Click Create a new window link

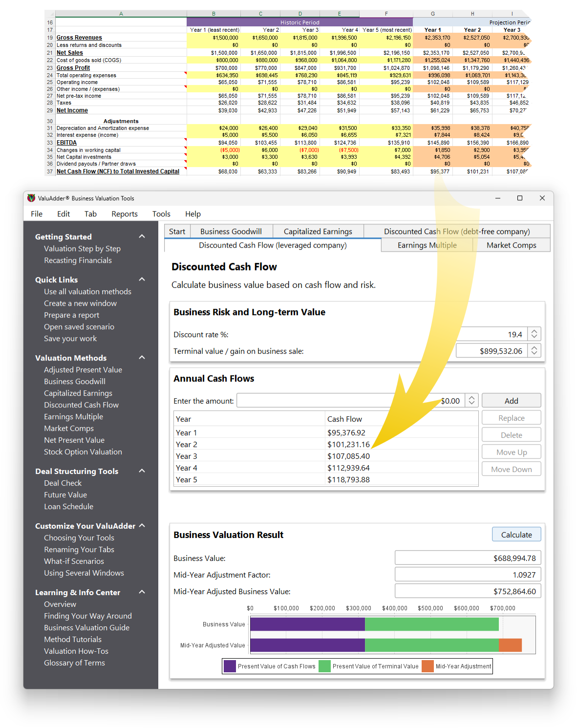click(80, 303)
